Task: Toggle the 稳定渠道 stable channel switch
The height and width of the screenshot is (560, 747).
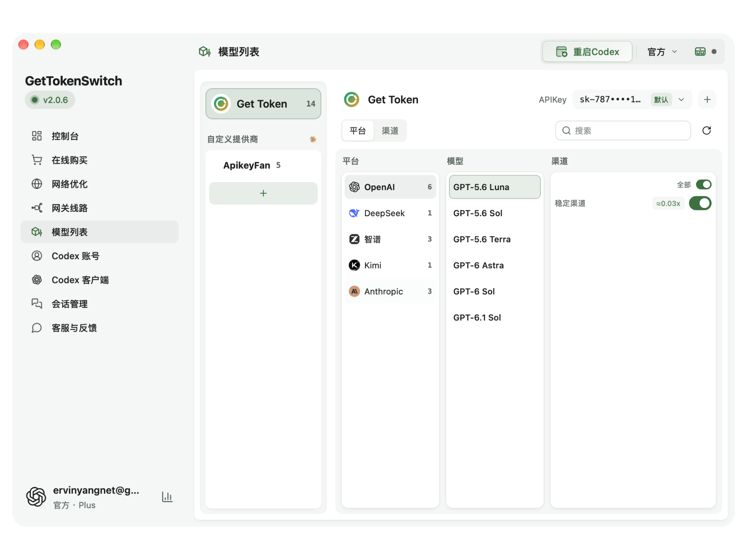Action: [x=700, y=203]
